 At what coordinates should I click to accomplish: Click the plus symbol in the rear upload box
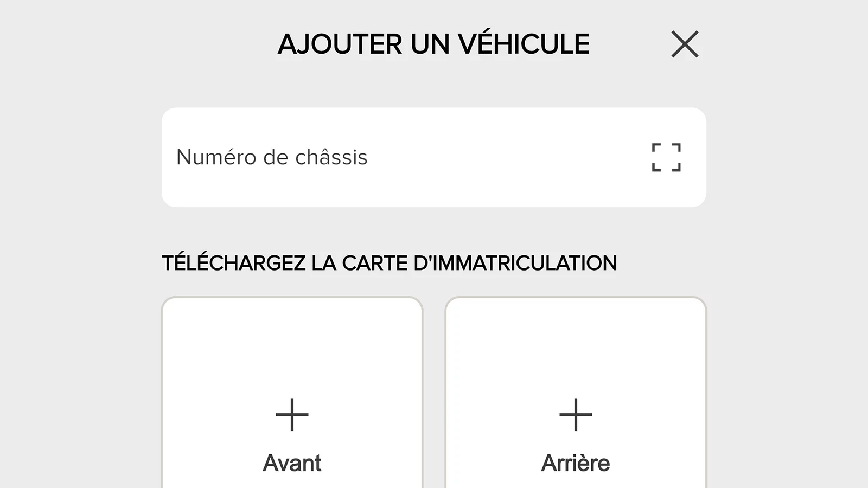point(575,414)
